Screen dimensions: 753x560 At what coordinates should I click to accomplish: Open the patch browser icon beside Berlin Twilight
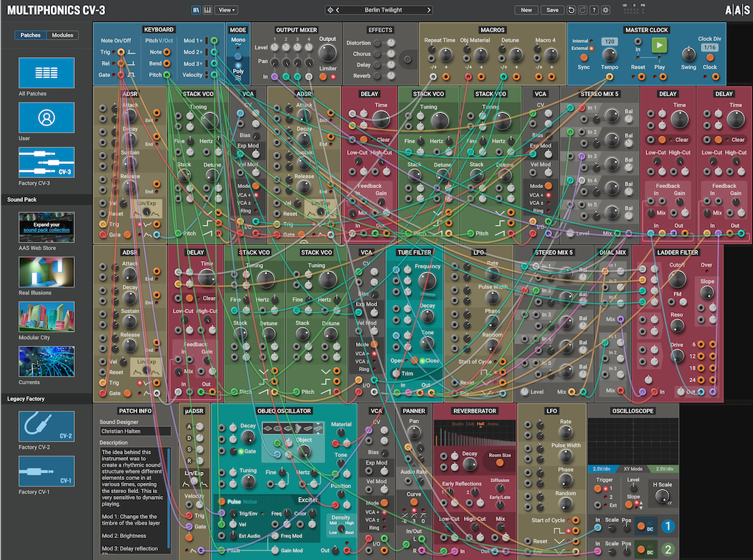pyautogui.click(x=330, y=10)
